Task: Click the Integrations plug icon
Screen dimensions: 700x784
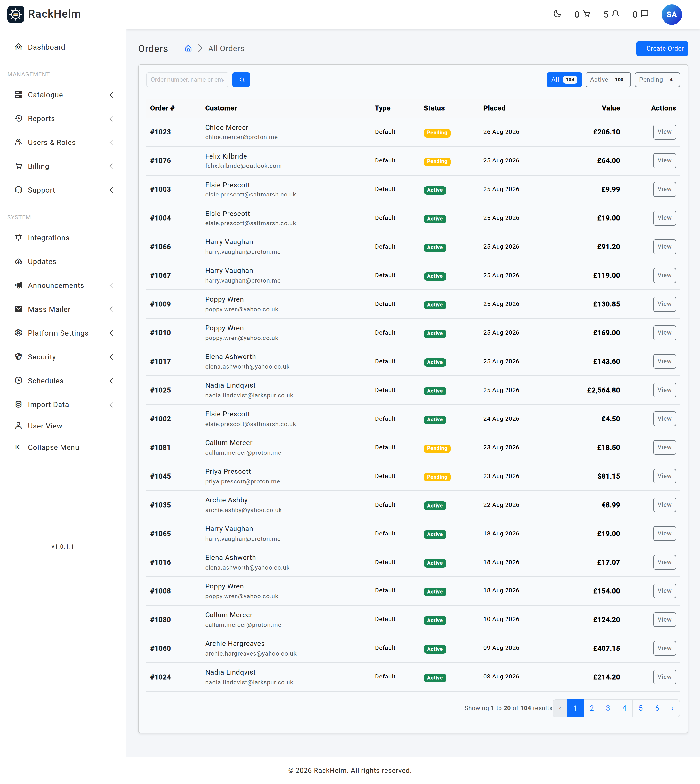Action: tap(18, 238)
